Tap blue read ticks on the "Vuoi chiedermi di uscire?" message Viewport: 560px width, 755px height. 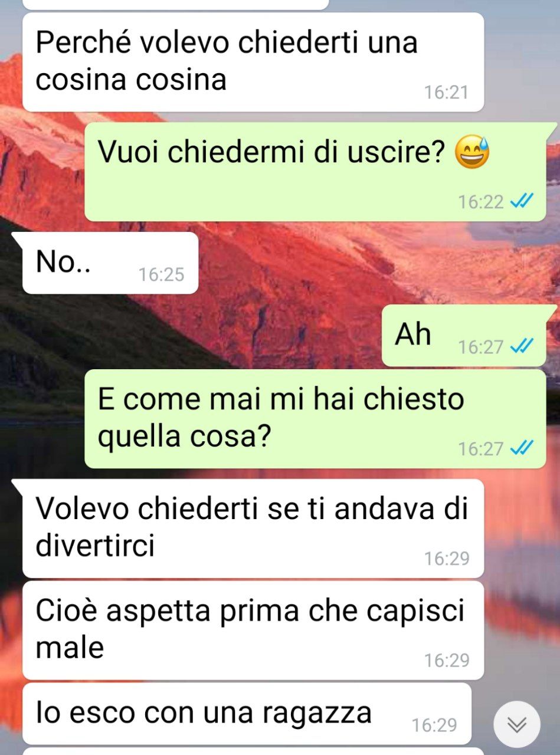(x=521, y=202)
